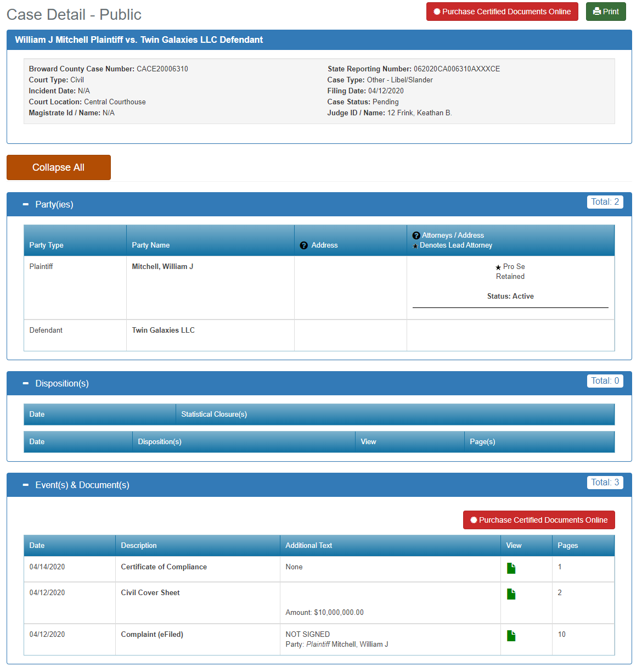Collapse the Disposition(s) section
The width and height of the screenshot is (642, 672).
(x=25, y=383)
